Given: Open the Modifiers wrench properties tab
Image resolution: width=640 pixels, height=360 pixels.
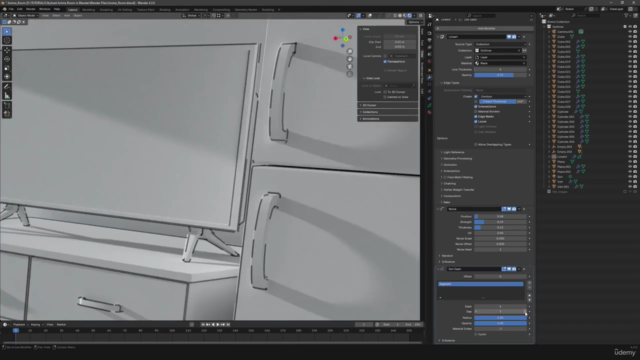Looking at the screenshot, I should [x=429, y=77].
